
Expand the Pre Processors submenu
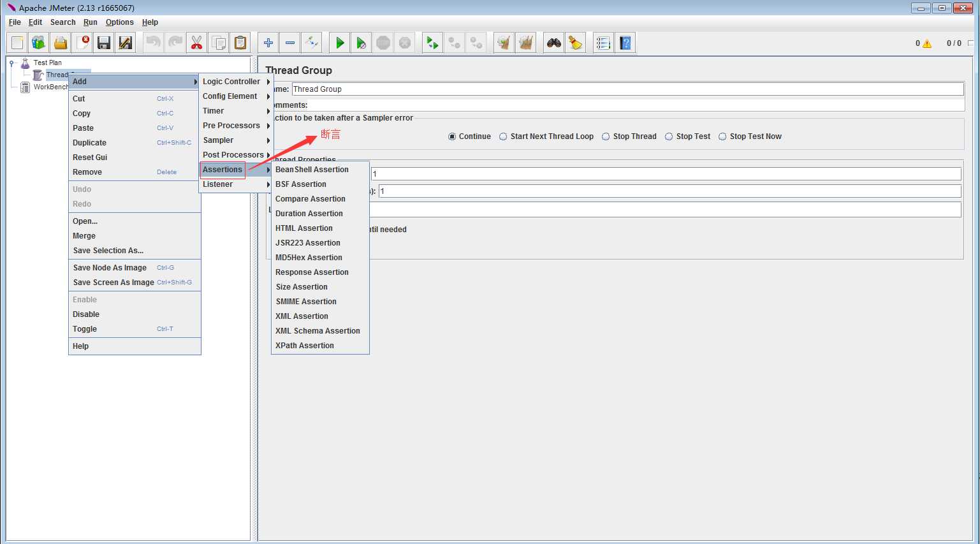click(x=236, y=126)
